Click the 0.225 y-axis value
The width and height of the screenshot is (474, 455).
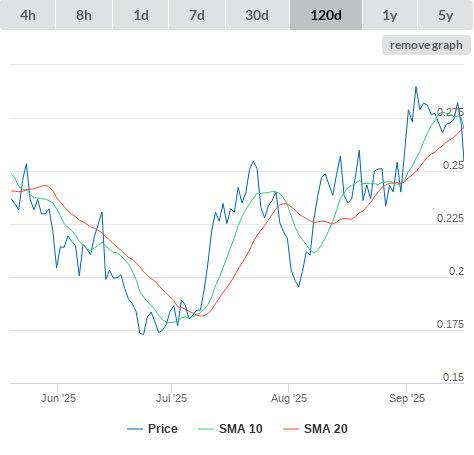(x=450, y=218)
